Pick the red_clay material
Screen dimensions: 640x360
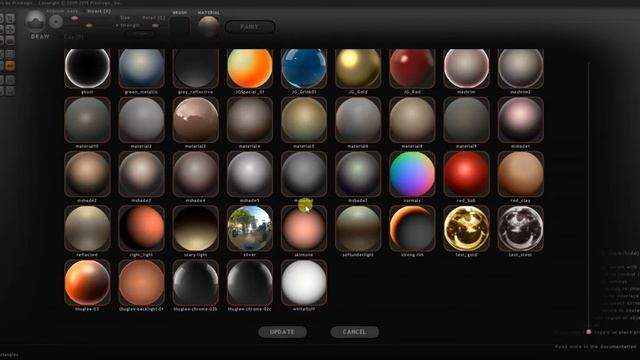(520, 174)
